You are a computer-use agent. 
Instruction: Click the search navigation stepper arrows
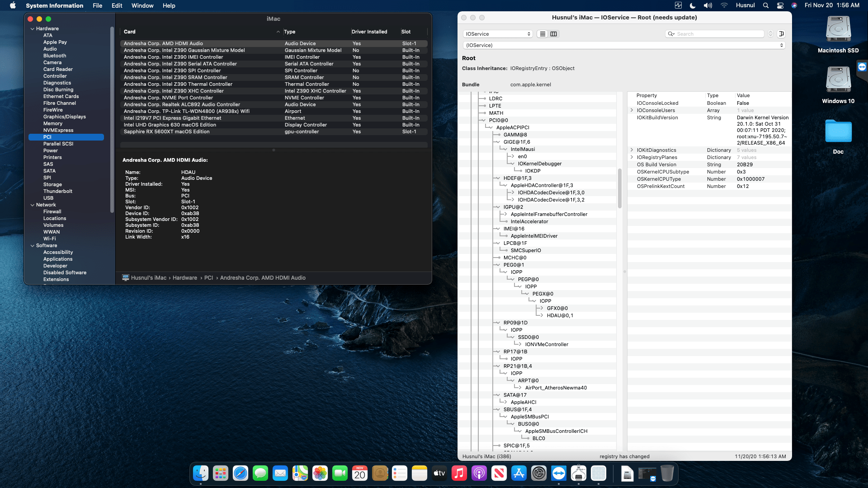click(770, 33)
